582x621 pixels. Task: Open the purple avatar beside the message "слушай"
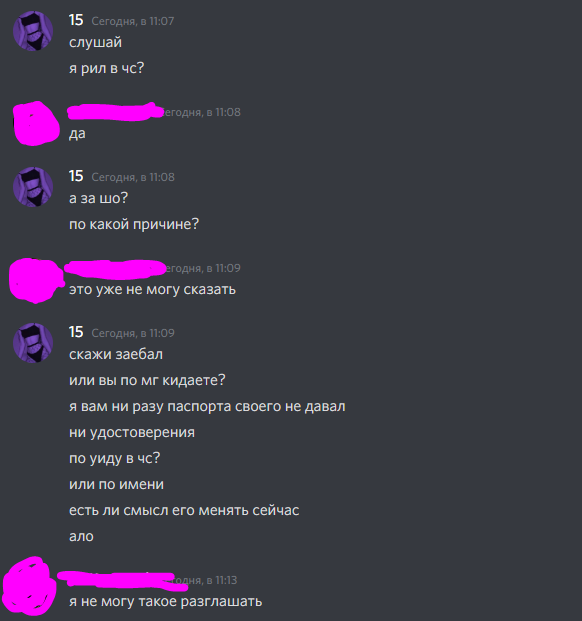pyautogui.click(x=33, y=31)
